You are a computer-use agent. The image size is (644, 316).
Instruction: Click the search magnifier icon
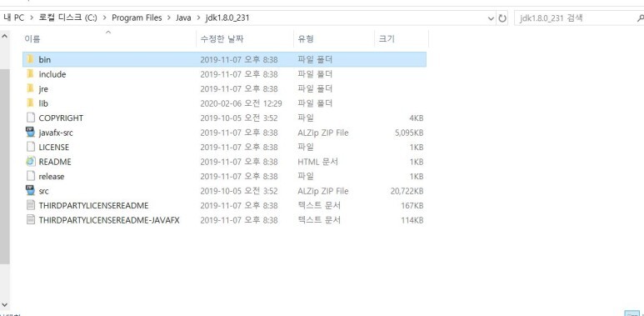click(x=640, y=18)
